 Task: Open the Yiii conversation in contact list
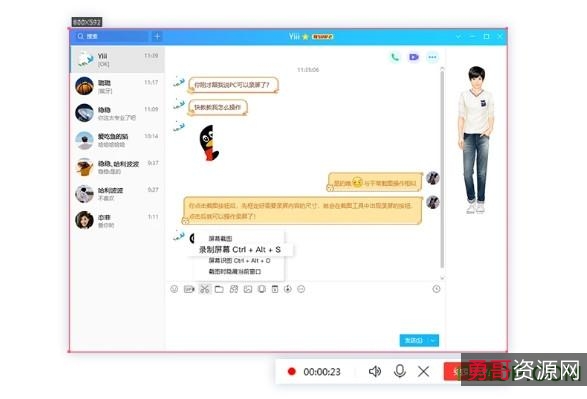coord(117,60)
